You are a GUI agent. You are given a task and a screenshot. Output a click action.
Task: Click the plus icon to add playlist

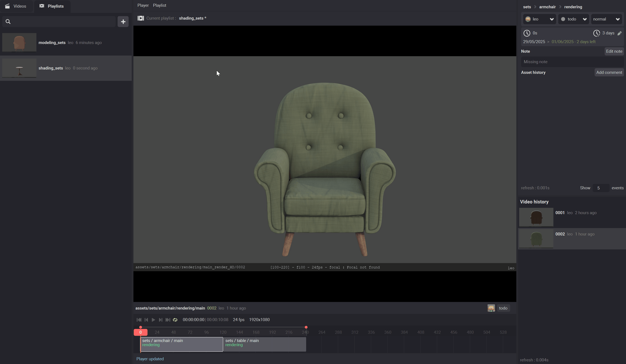123,22
